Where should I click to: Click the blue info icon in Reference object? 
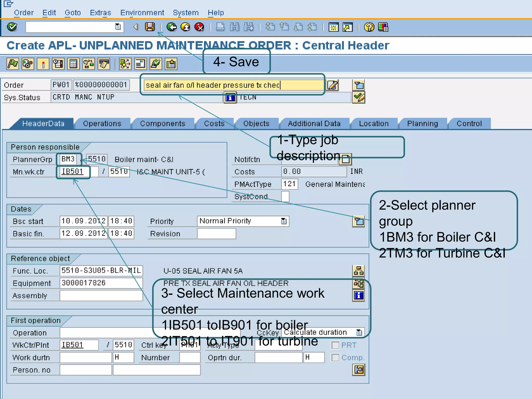tap(358, 296)
